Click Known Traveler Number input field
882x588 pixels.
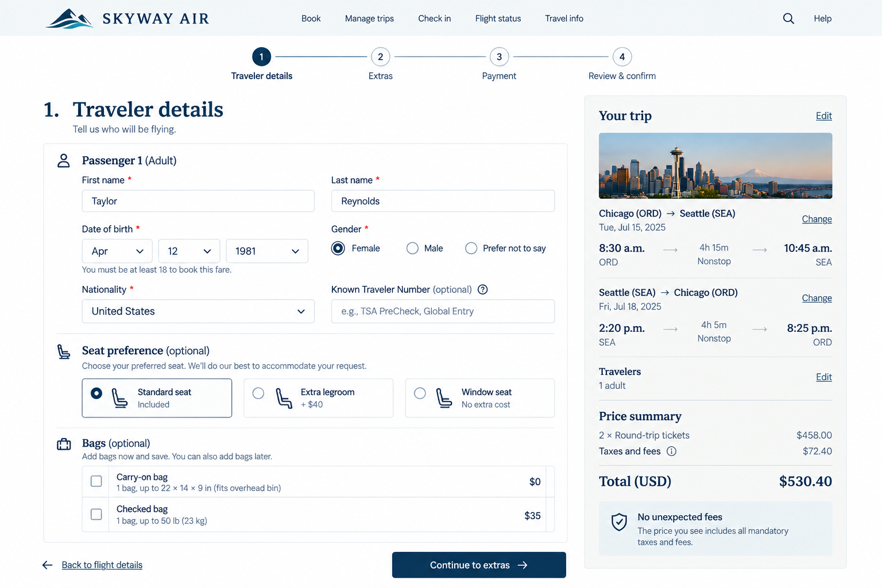(x=443, y=311)
